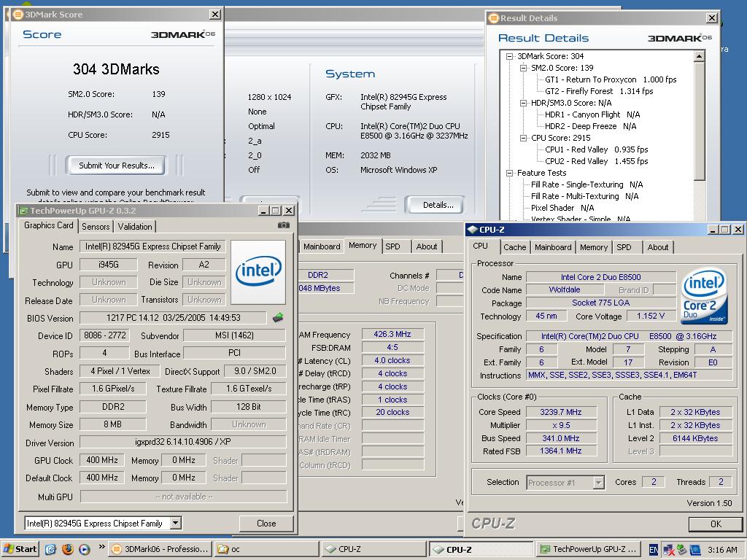Take a GPU-Z screenshot via camera icon
The image size is (747, 560).
tap(284, 225)
